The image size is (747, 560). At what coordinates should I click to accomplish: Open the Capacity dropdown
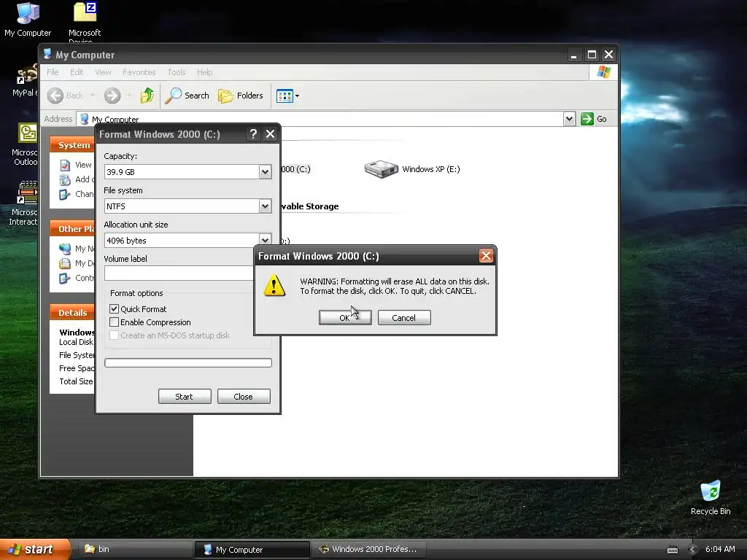265,172
